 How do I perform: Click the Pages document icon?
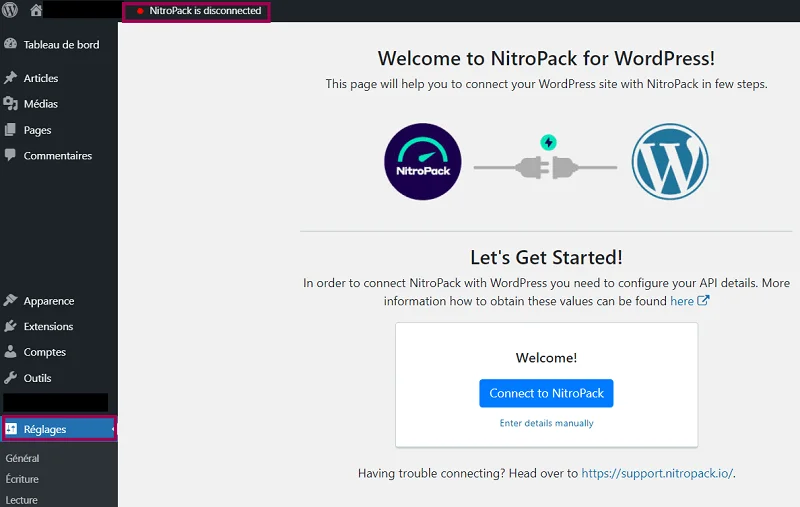(x=10, y=130)
